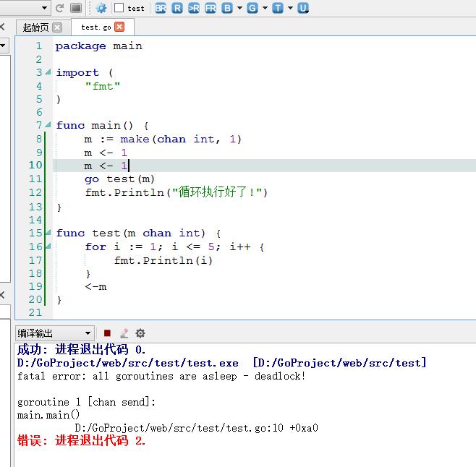Open output panel settings gear
476x467 pixels.
(140, 333)
